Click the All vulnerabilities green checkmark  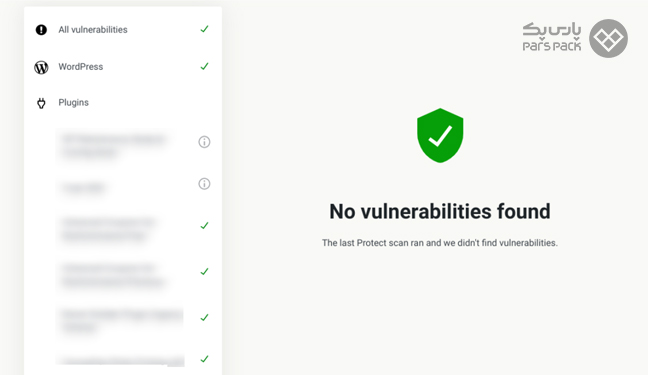[x=204, y=29]
